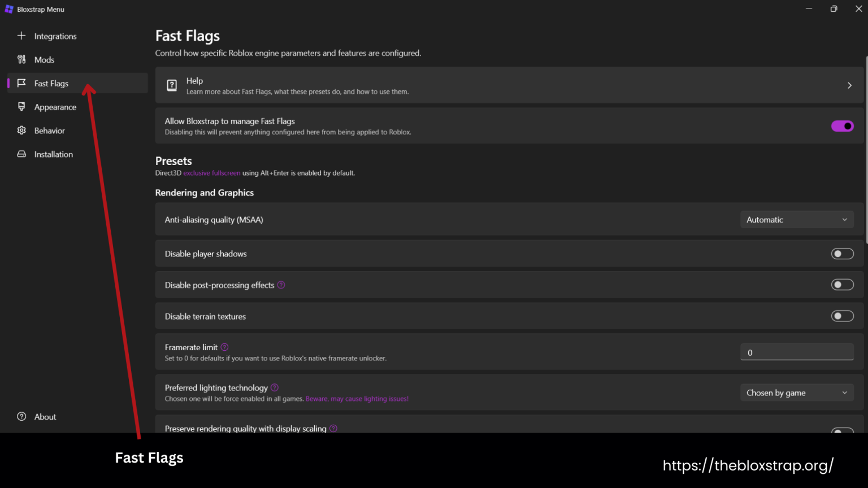Click inside the Framerate limit input field
The height and width of the screenshot is (488, 868).
click(797, 352)
